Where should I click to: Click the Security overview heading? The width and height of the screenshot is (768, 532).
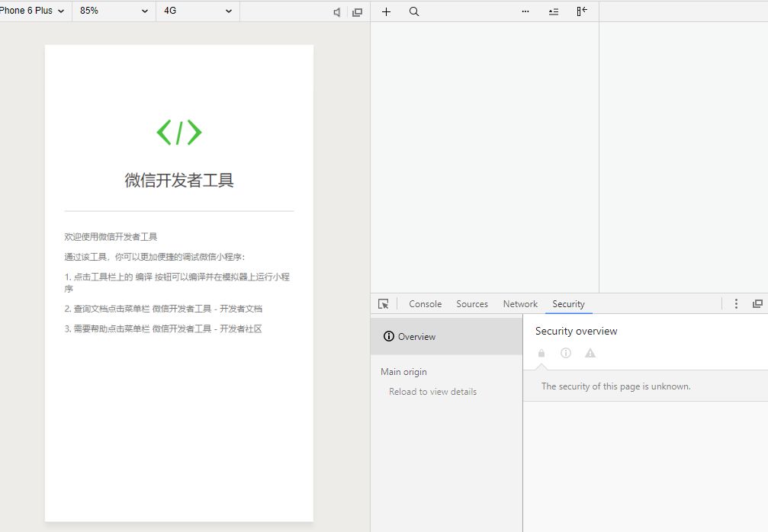576,331
